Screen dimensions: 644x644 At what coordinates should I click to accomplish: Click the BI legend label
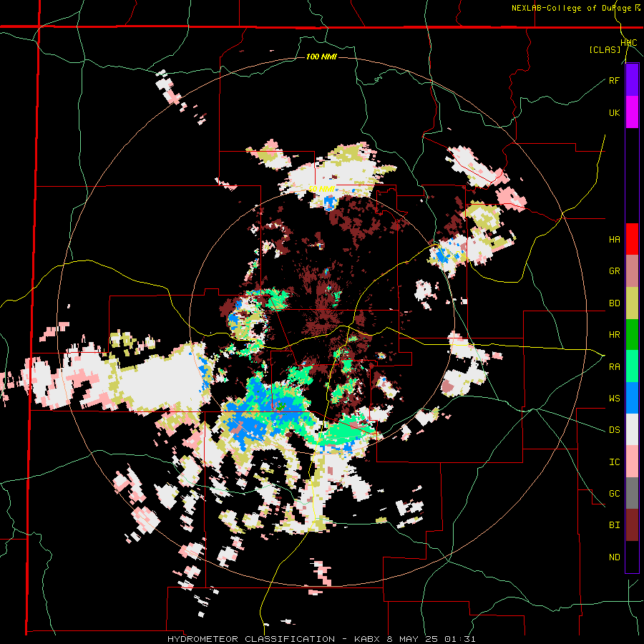click(614, 525)
